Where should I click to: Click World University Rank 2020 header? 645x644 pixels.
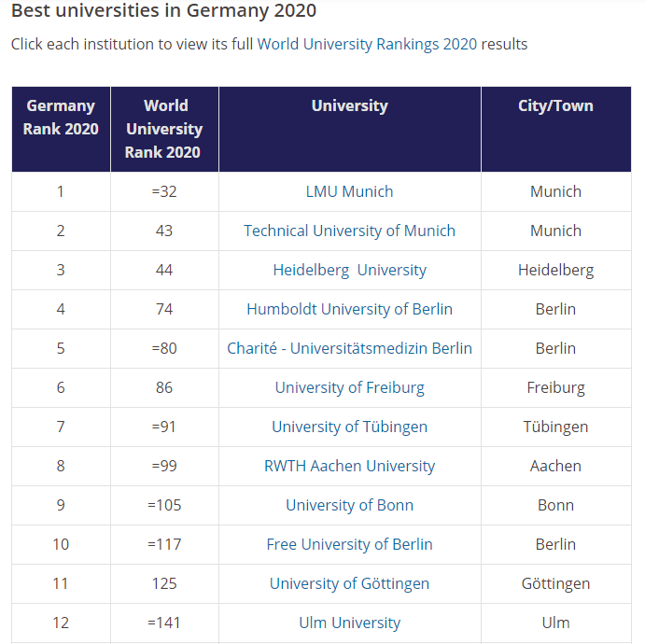pyautogui.click(x=164, y=129)
